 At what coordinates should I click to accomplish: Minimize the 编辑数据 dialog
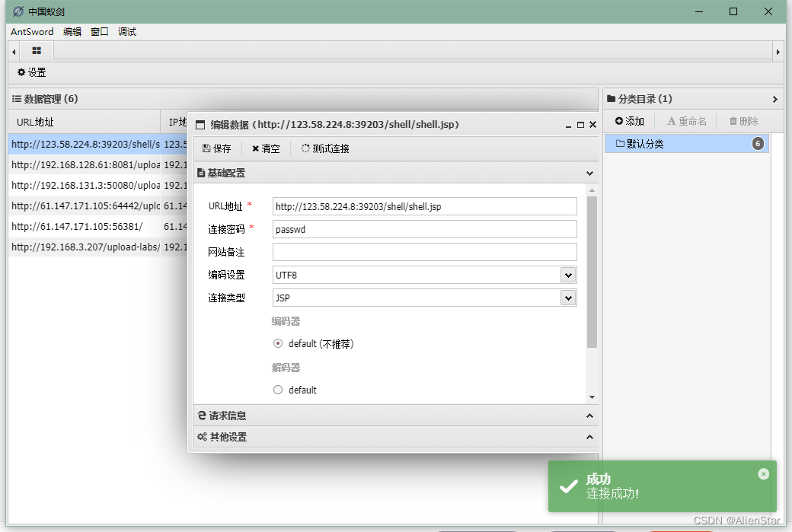click(568, 125)
